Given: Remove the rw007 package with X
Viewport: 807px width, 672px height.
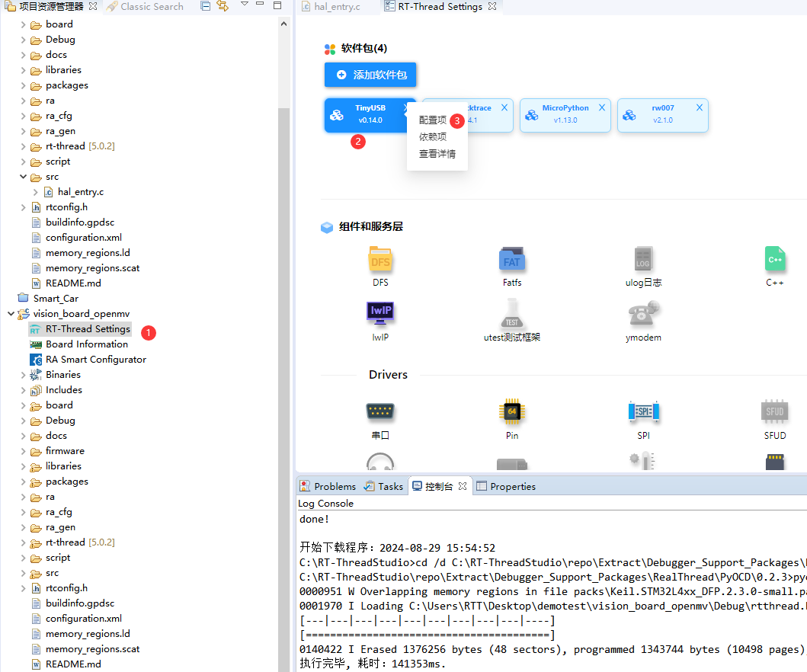Looking at the screenshot, I should pos(699,107).
